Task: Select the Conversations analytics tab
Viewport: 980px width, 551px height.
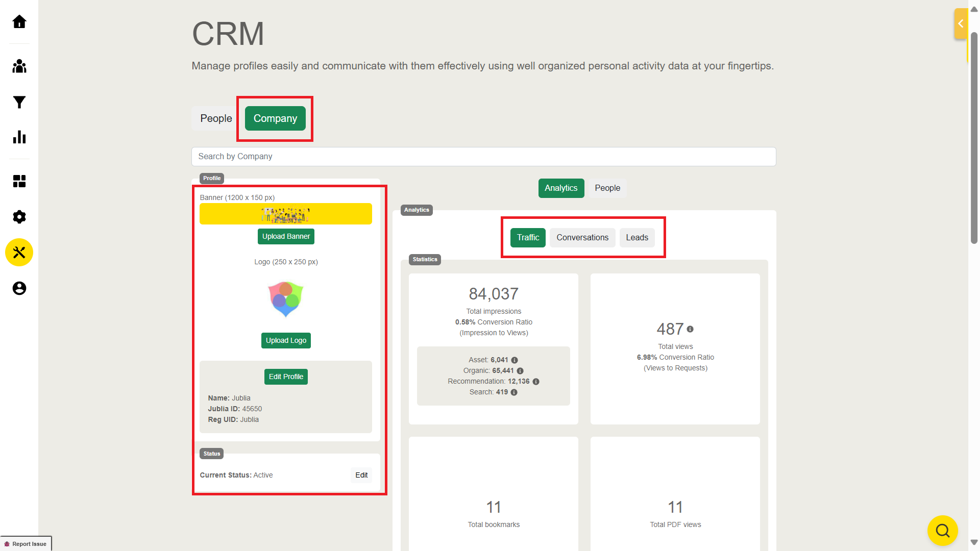Action: point(582,238)
